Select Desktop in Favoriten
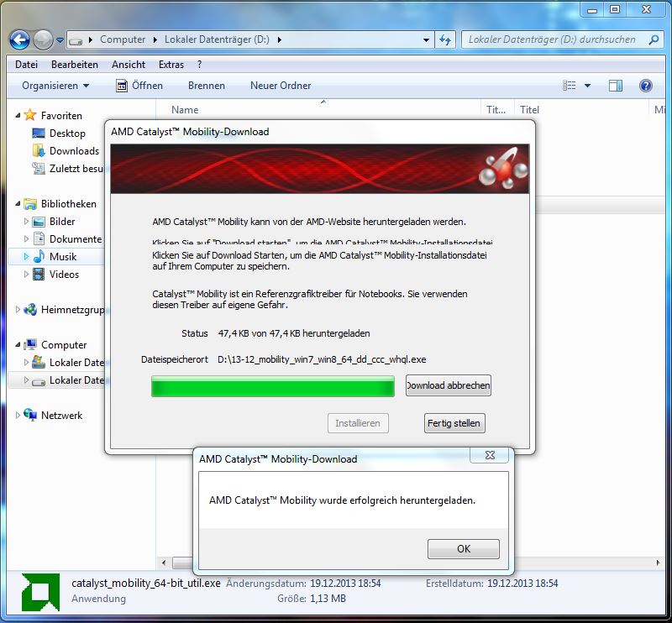 [x=67, y=133]
